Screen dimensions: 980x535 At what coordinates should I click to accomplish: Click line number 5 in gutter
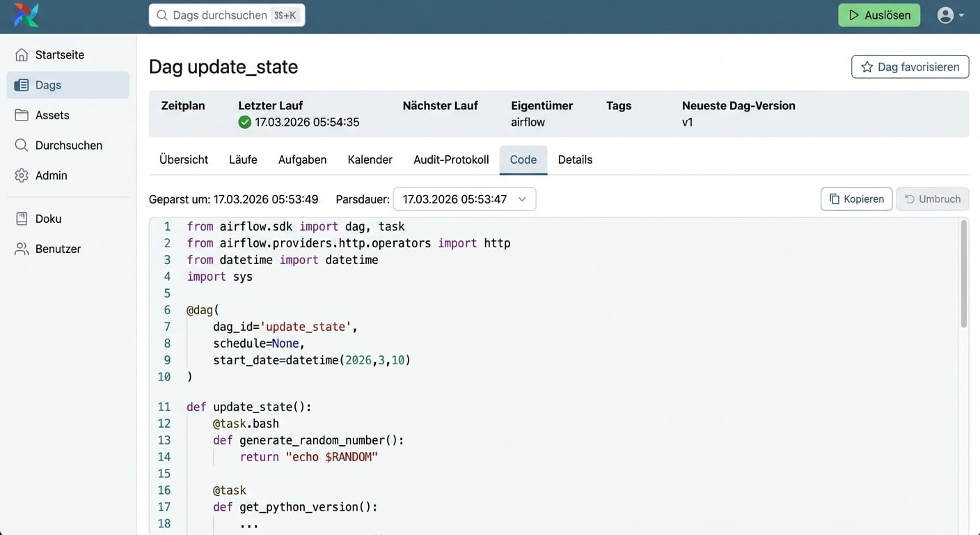click(x=167, y=293)
